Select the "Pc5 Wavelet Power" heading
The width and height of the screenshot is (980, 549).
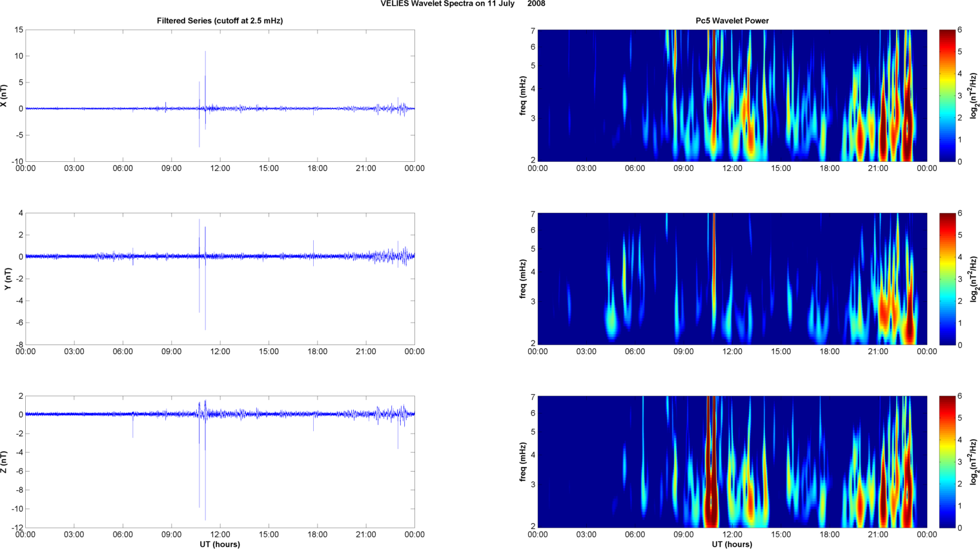click(732, 21)
